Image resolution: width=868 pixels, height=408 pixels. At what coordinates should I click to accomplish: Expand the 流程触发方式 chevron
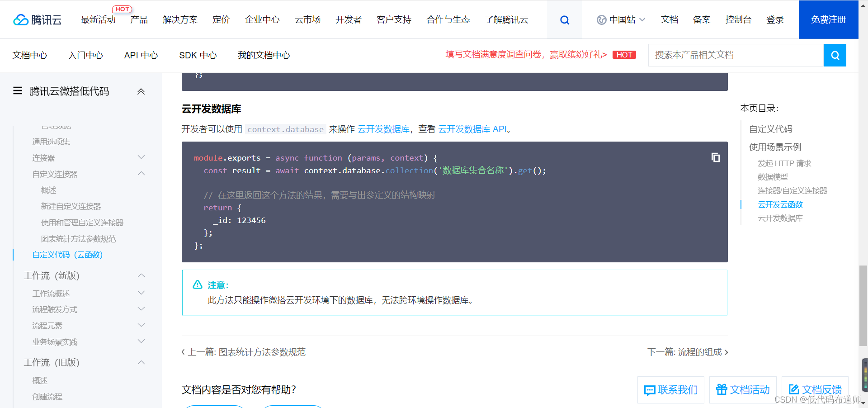[x=141, y=309]
